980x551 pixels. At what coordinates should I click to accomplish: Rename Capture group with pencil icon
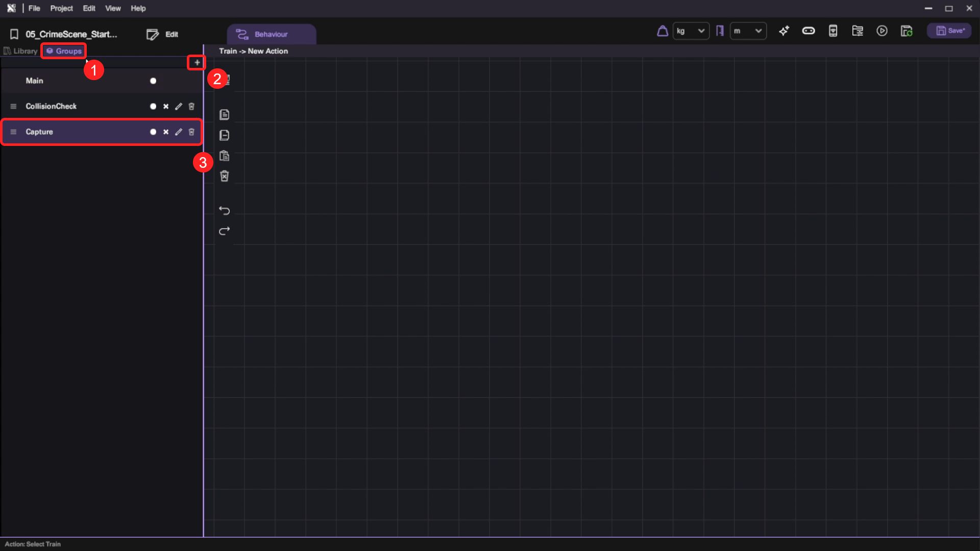click(179, 132)
